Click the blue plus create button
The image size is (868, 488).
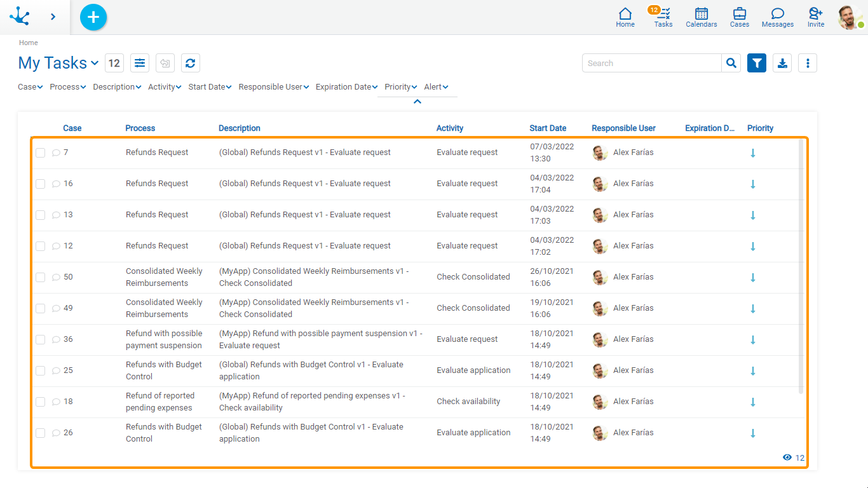[x=93, y=17]
